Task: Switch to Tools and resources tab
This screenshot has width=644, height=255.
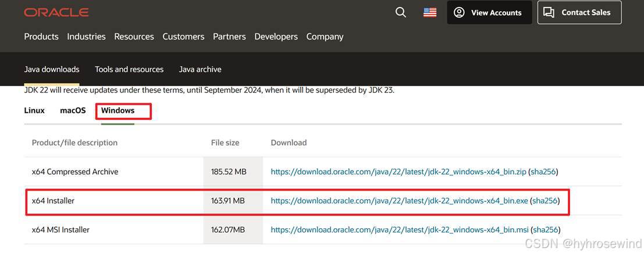Action: tap(129, 69)
